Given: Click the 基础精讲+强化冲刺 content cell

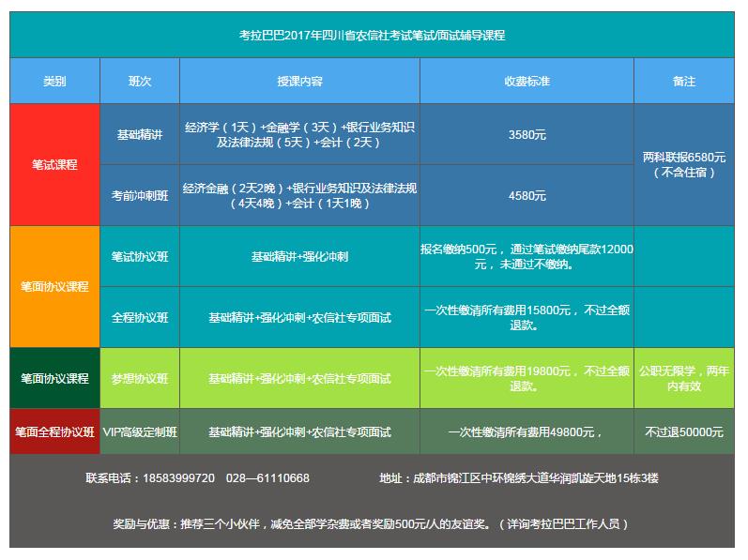Looking at the screenshot, I should click(x=299, y=256).
